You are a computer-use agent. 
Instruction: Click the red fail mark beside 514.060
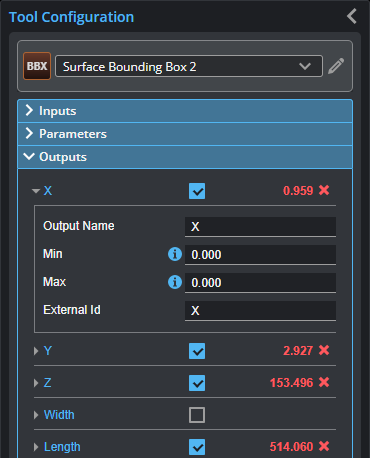tap(324, 446)
